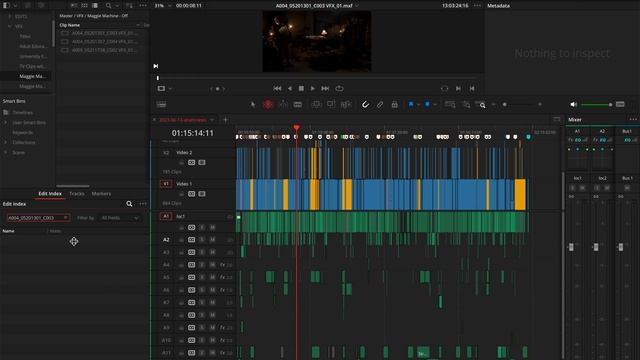640x360 pixels.
Task: Go to next edit in viewer
Action: point(458,88)
